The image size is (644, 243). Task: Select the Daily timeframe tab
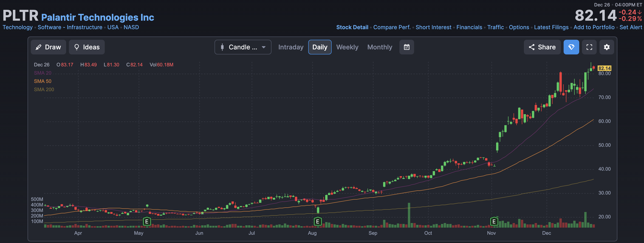coord(320,47)
